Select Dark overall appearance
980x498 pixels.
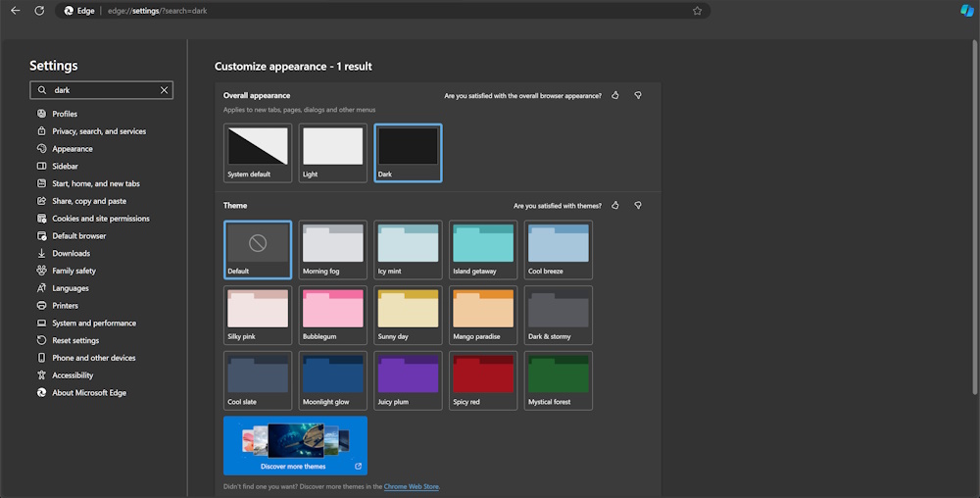408,153
